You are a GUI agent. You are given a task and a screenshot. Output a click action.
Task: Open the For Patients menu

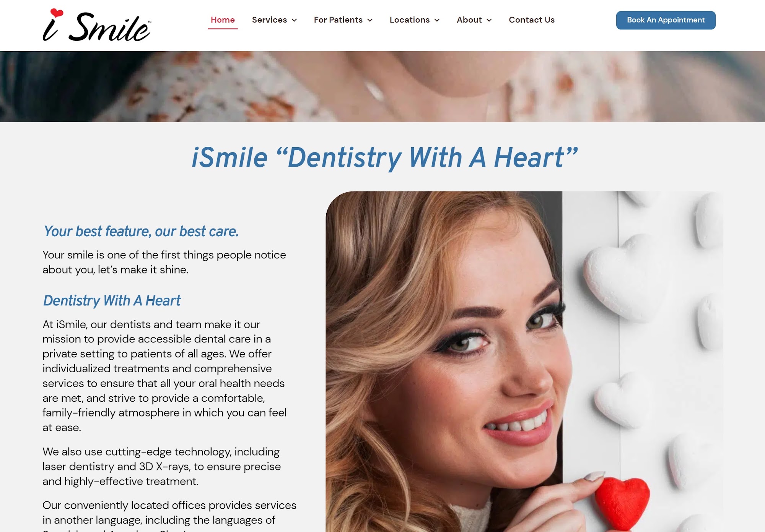(338, 20)
